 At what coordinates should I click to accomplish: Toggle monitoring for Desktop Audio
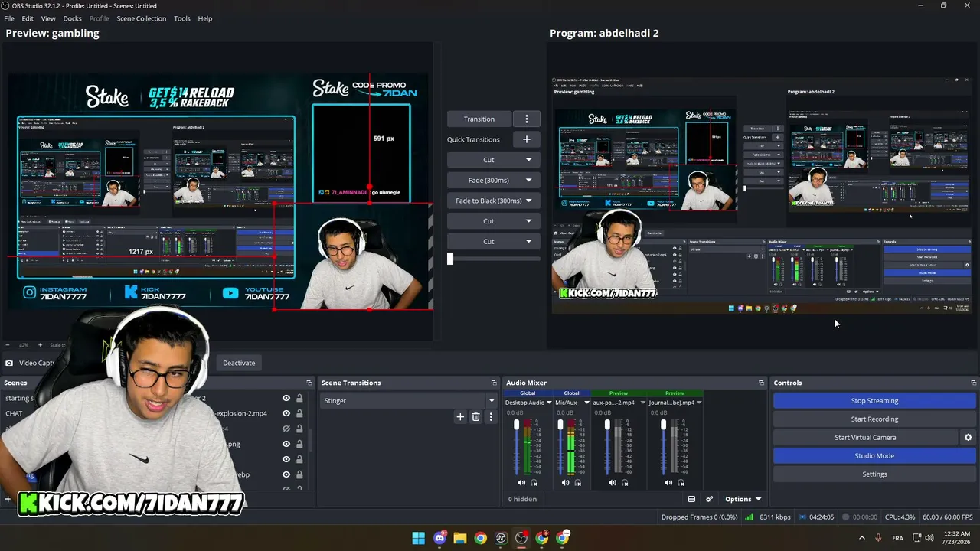point(534,483)
